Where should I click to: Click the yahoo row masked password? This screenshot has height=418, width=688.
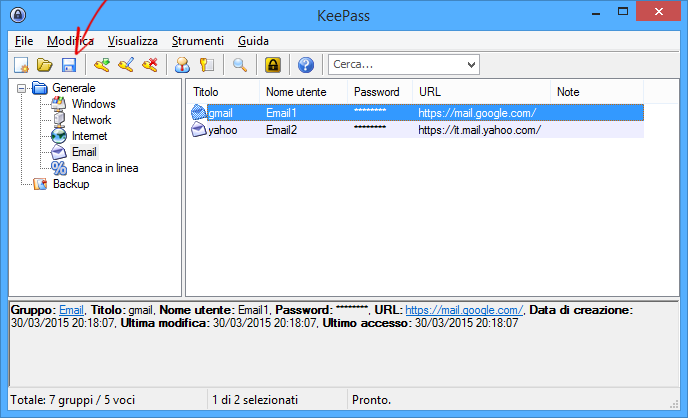[370, 128]
